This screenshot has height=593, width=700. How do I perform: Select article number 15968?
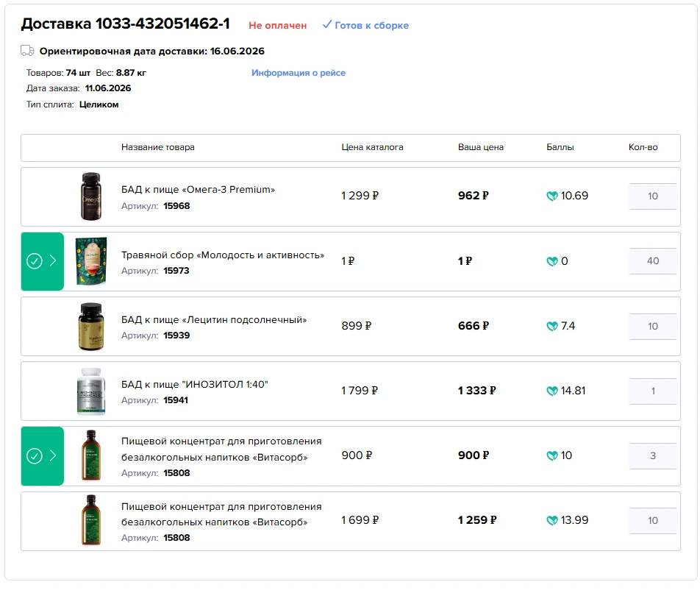(176, 206)
